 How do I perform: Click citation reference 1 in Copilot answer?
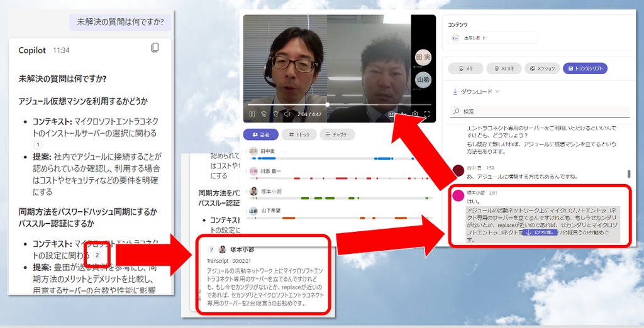pyautogui.click(x=38, y=145)
